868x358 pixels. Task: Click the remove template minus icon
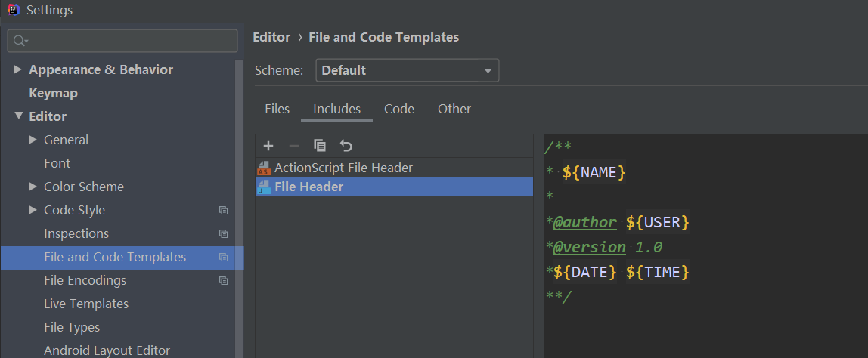pyautogui.click(x=294, y=146)
